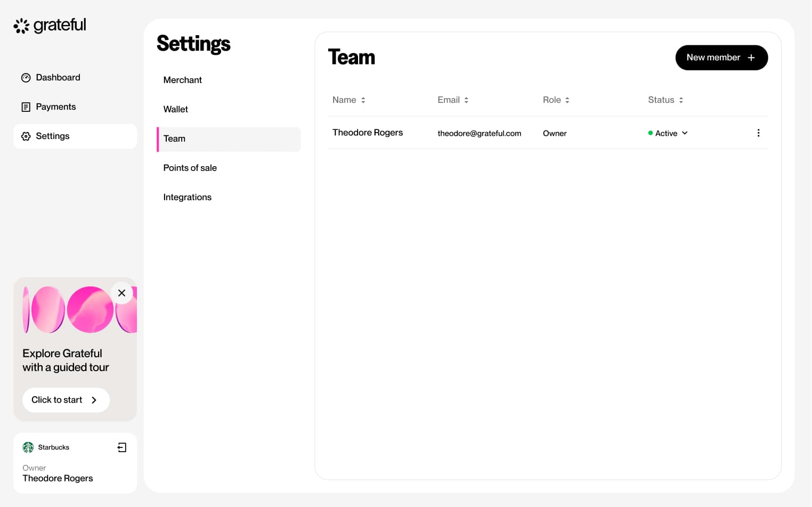The image size is (812, 507).
Task: Click the Grateful logo icon
Action: 21,26
